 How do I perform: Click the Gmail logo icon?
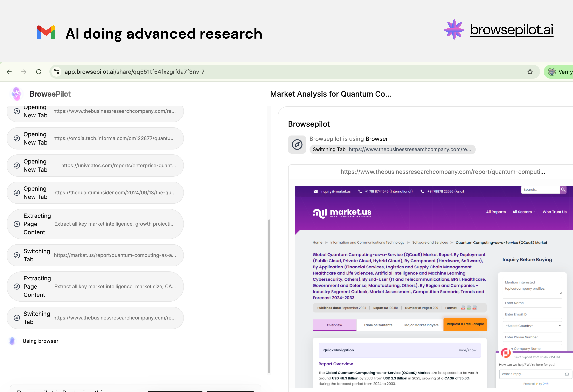(46, 32)
